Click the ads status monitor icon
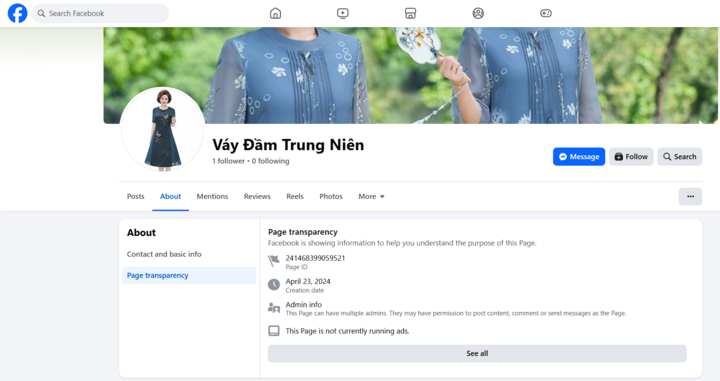720x381 pixels. (274, 331)
